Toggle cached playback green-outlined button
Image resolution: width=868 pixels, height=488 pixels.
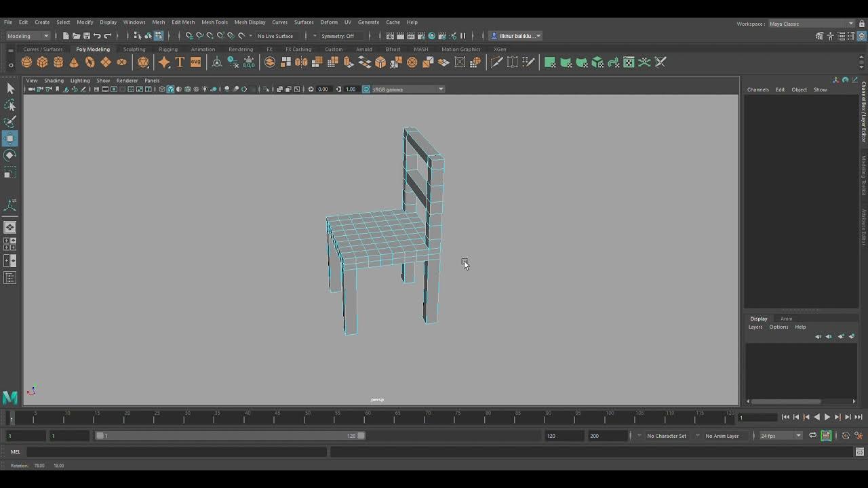826,436
